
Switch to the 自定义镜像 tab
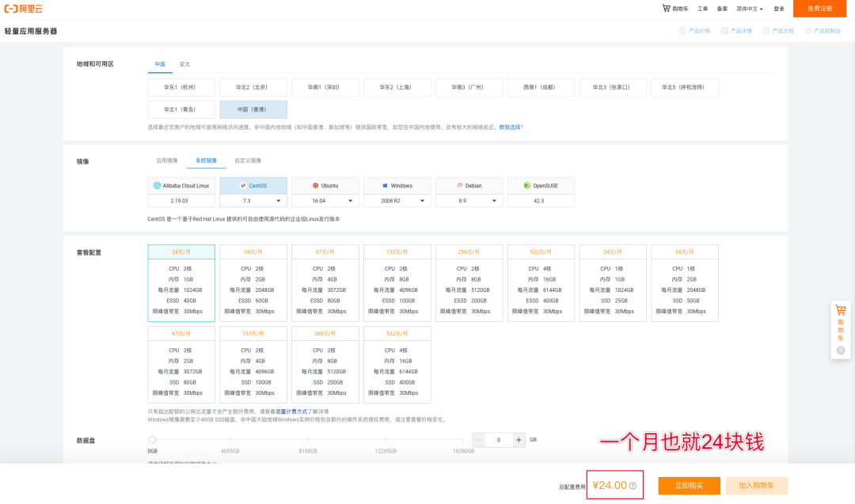tap(248, 161)
